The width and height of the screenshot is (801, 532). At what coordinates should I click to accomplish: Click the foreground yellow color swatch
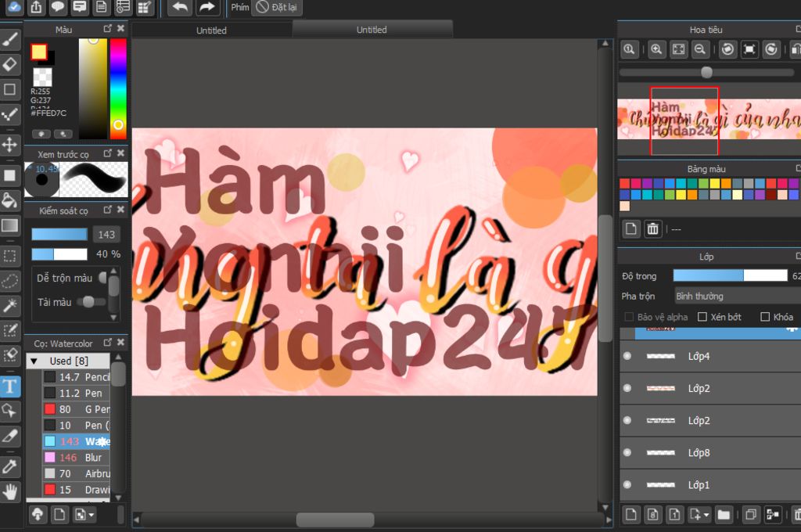pos(39,52)
